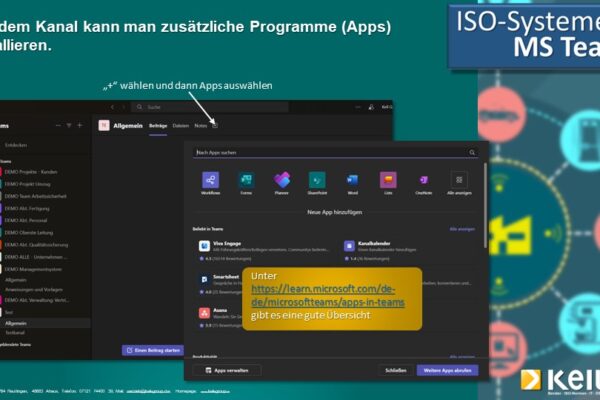The width and height of the screenshot is (600, 400).
Task: Open the Asana app entry
Action: pos(220,317)
